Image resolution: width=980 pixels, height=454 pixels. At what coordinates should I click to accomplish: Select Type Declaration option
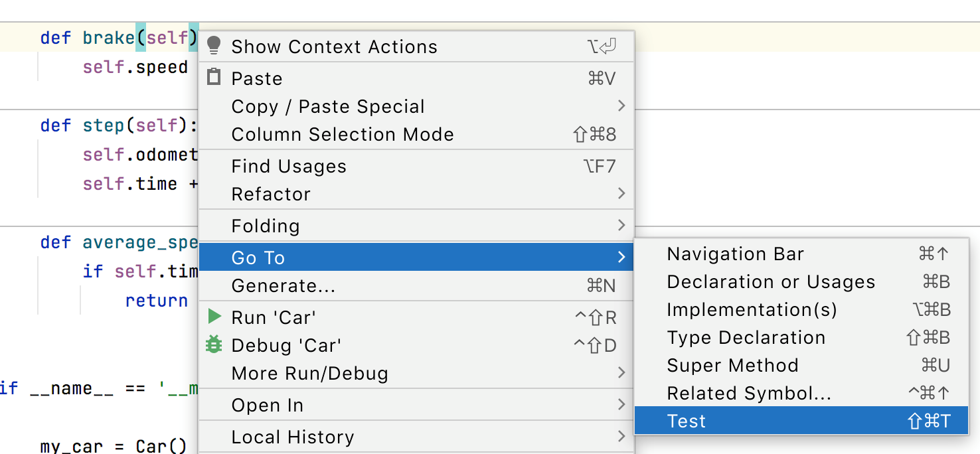(x=746, y=337)
